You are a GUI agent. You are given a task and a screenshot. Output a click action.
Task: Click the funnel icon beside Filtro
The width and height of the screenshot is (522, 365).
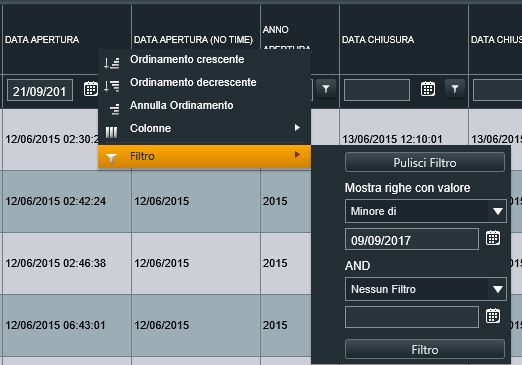[111, 158]
